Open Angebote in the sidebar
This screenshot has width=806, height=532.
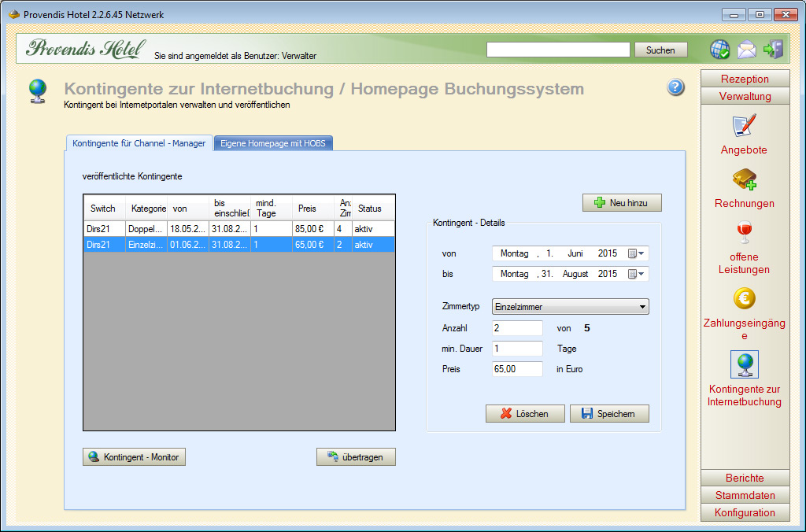pyautogui.click(x=744, y=126)
